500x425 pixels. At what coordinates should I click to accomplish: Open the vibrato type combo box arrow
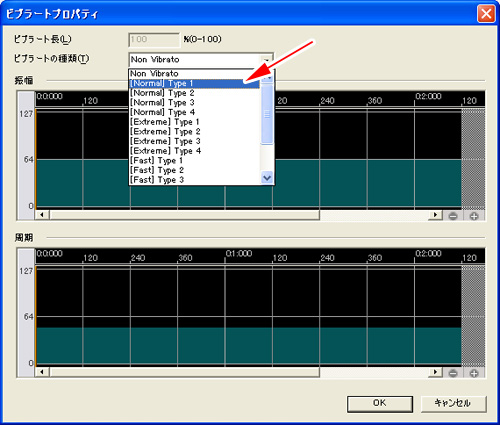click(267, 60)
